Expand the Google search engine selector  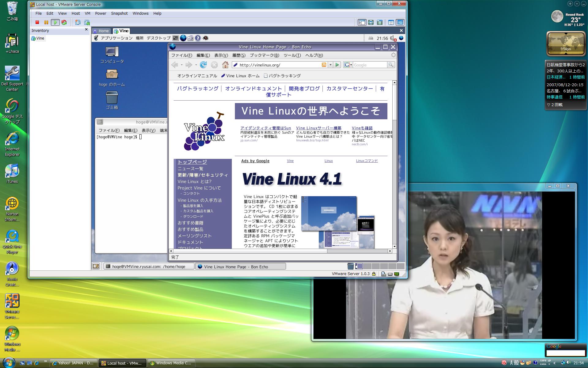(x=348, y=65)
